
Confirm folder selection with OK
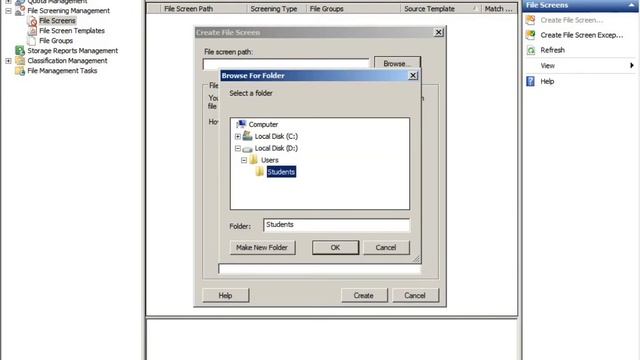pyautogui.click(x=336, y=247)
